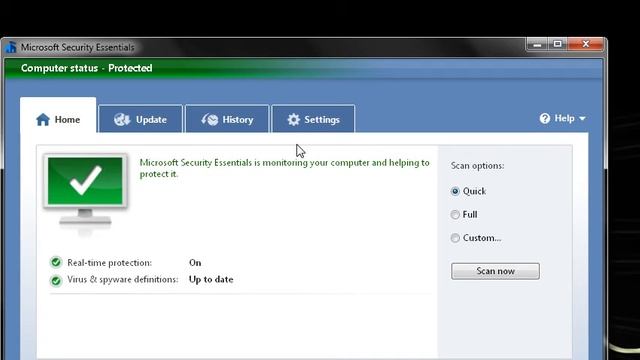Open the Help menu label
This screenshot has height=360, width=640.
click(564, 118)
